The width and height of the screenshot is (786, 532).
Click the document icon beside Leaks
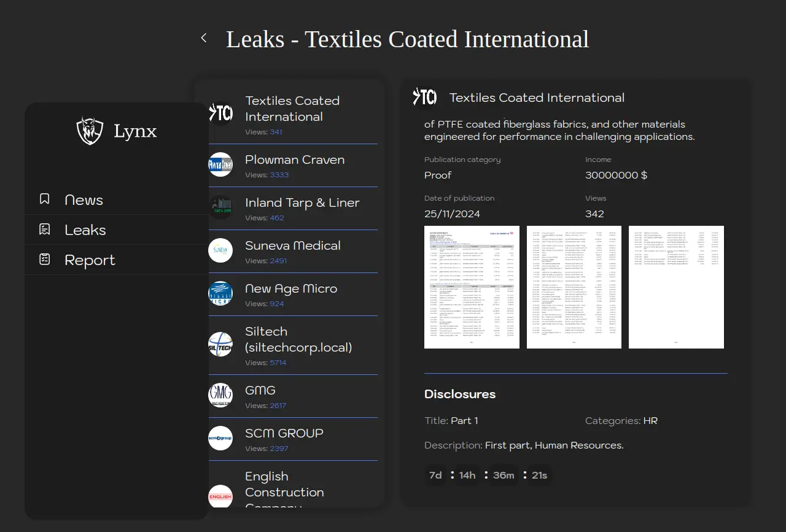[44, 229]
